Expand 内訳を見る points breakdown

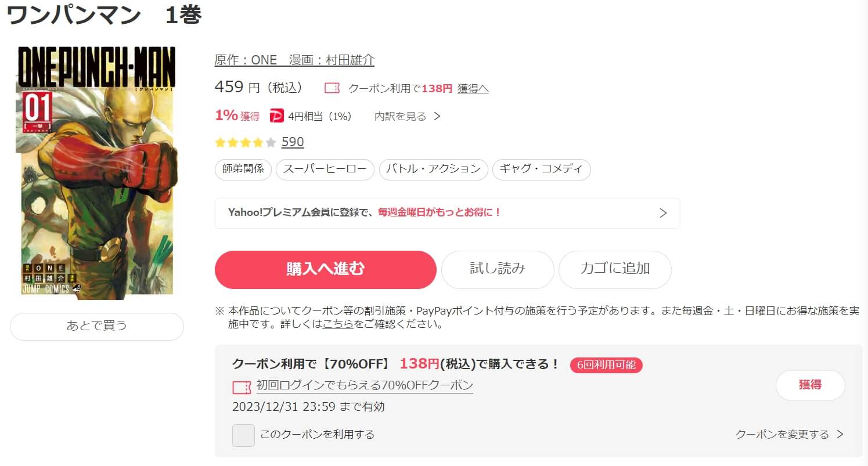coord(408,117)
